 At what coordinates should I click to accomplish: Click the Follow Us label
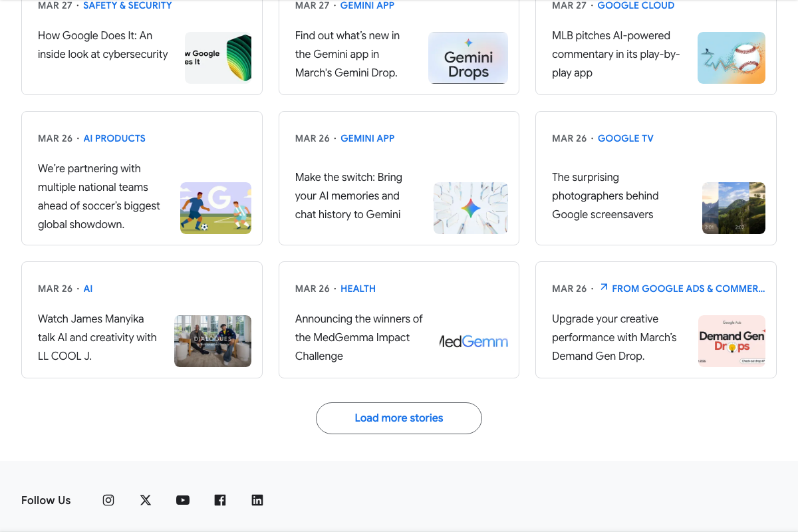click(x=46, y=500)
